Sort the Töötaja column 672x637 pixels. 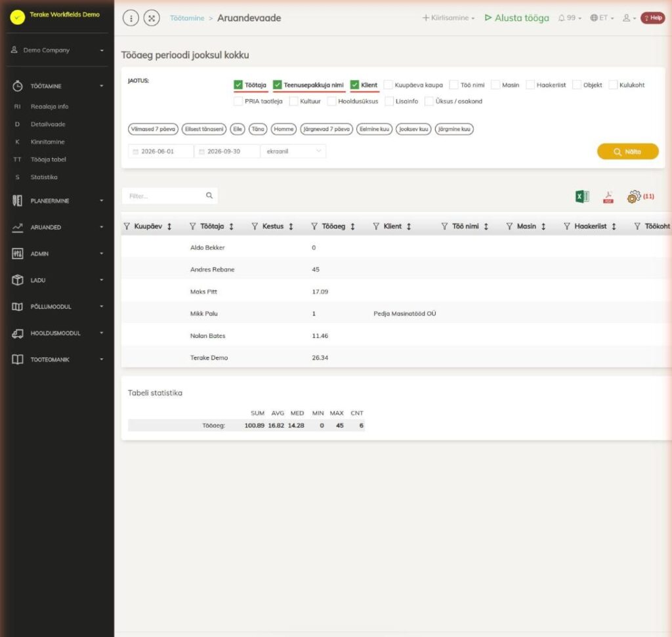[x=232, y=226]
